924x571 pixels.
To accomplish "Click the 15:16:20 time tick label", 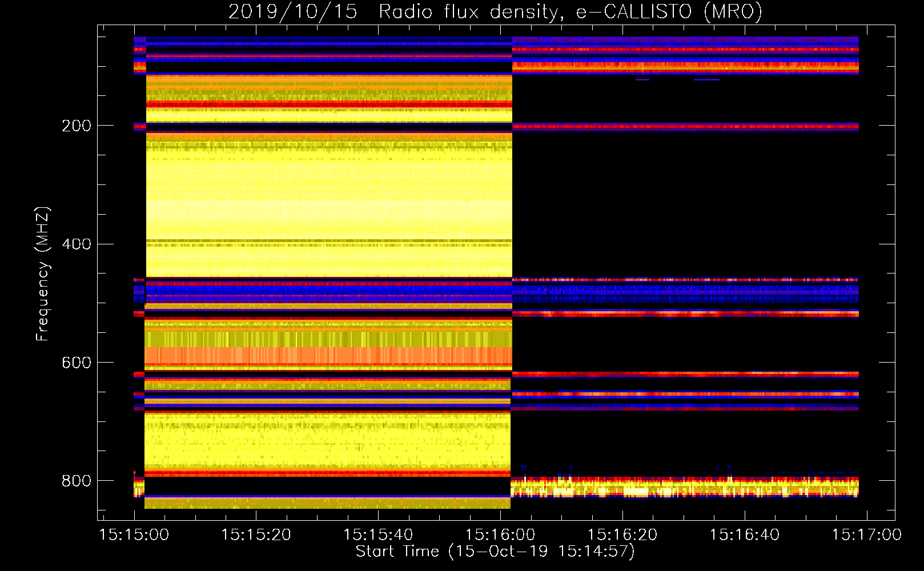I will pyautogui.click(x=622, y=534).
